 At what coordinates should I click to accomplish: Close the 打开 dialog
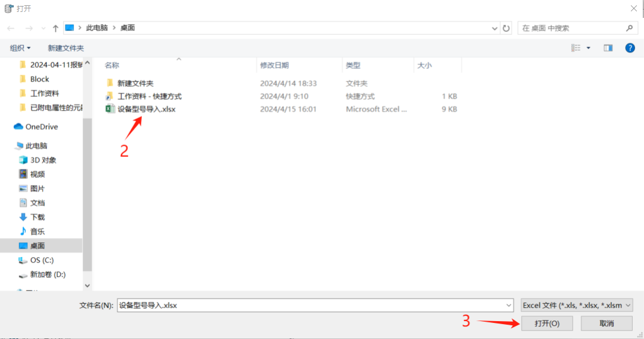coord(634,8)
